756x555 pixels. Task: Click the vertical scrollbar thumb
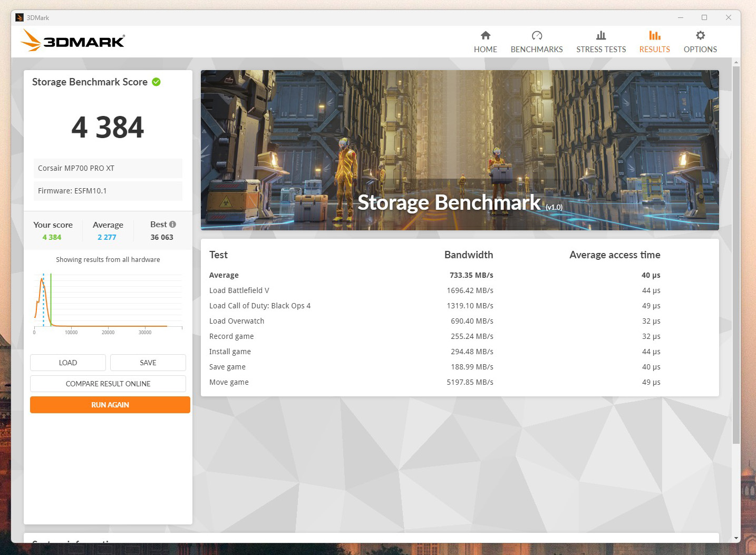(x=736, y=253)
